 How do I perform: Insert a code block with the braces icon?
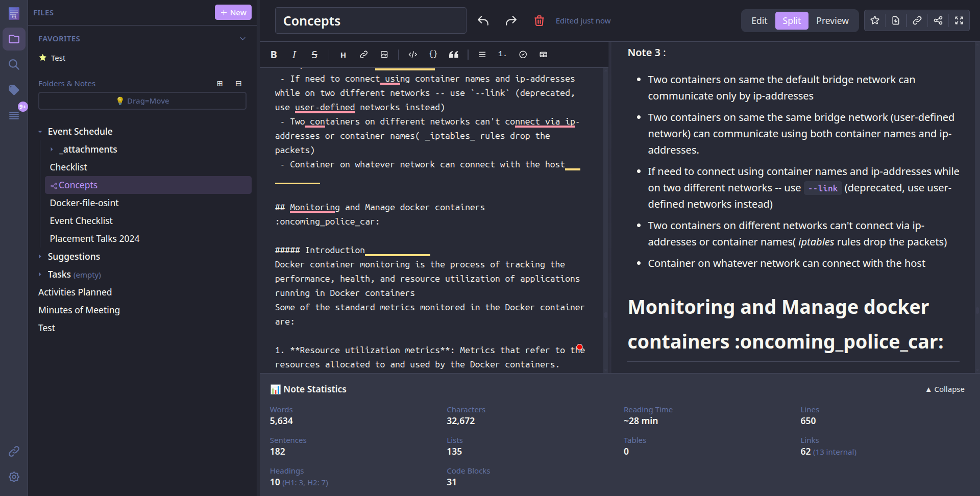click(433, 54)
